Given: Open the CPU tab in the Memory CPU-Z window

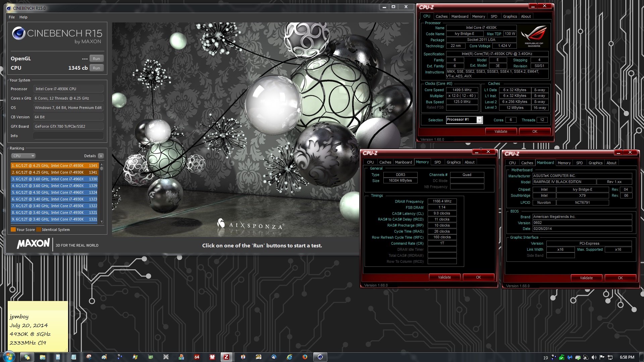Looking at the screenshot, I should (x=370, y=162).
